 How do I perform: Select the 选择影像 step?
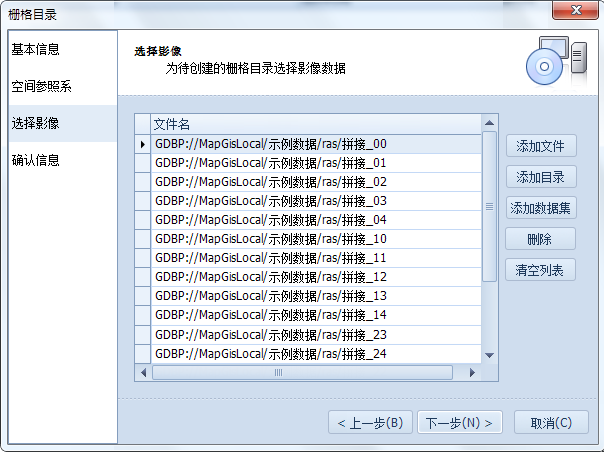click(x=35, y=123)
